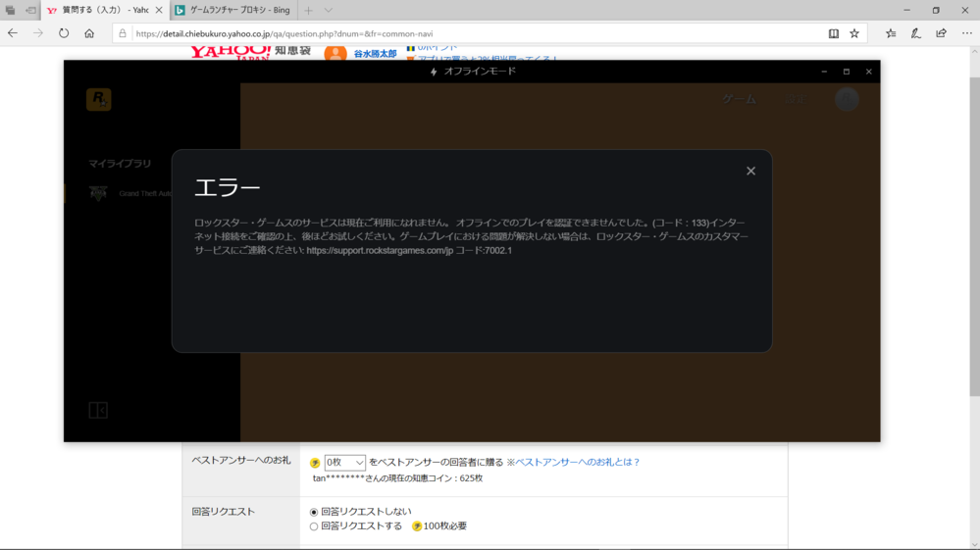Image resolution: width=980 pixels, height=550 pixels.
Task: Maximize the Rockstar launcher window
Action: tap(847, 72)
